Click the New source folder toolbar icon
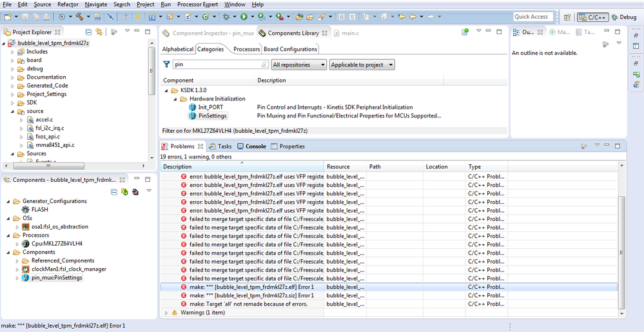This screenshot has height=332, width=644. [170, 17]
